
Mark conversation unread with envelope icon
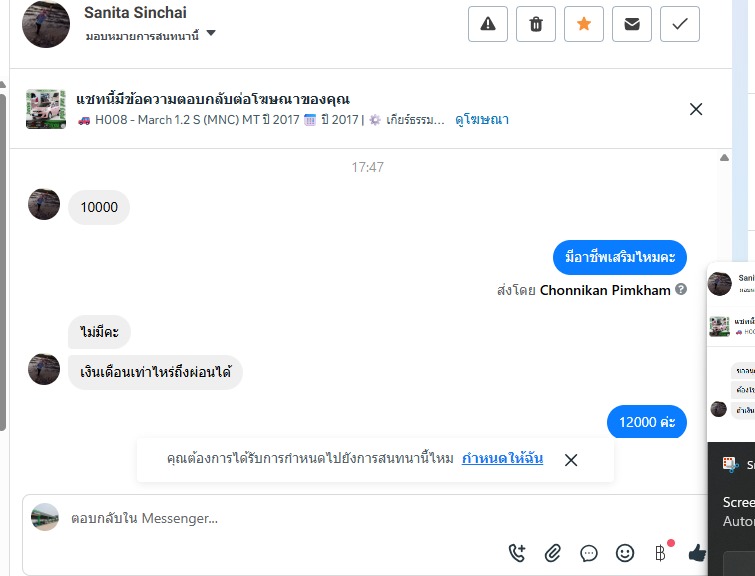(x=632, y=25)
